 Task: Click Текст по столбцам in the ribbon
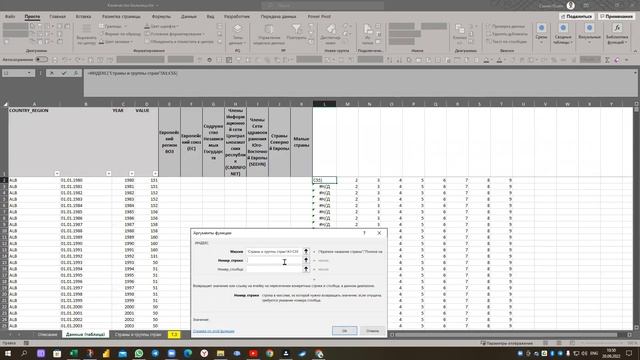(507, 42)
